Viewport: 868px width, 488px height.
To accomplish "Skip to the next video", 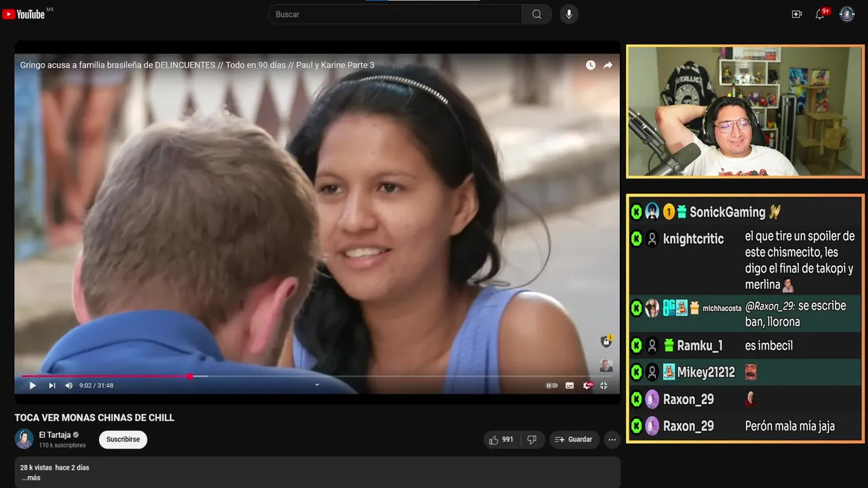I will click(x=52, y=386).
